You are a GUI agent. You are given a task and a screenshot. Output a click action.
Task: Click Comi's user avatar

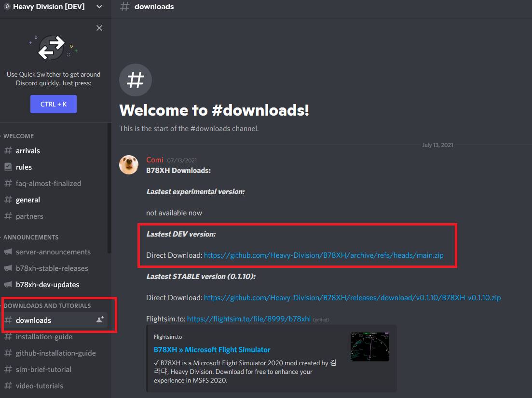click(129, 165)
